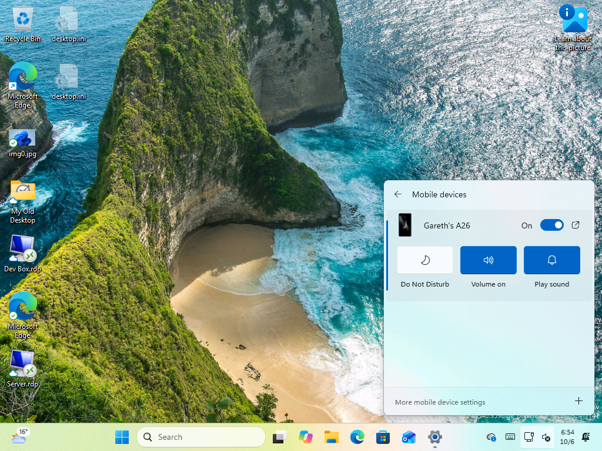The width and height of the screenshot is (602, 451).
Task: Select top desktop.ini file icon
Action: coord(69,25)
